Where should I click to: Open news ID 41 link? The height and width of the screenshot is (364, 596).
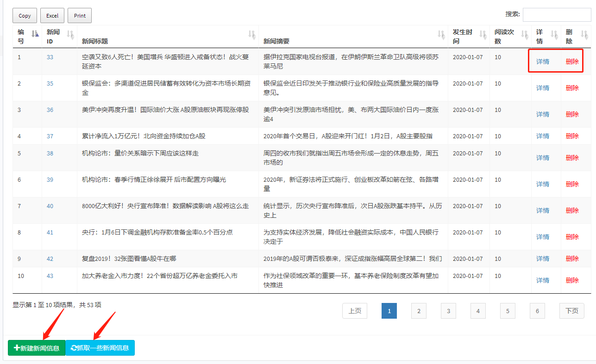tap(50, 233)
